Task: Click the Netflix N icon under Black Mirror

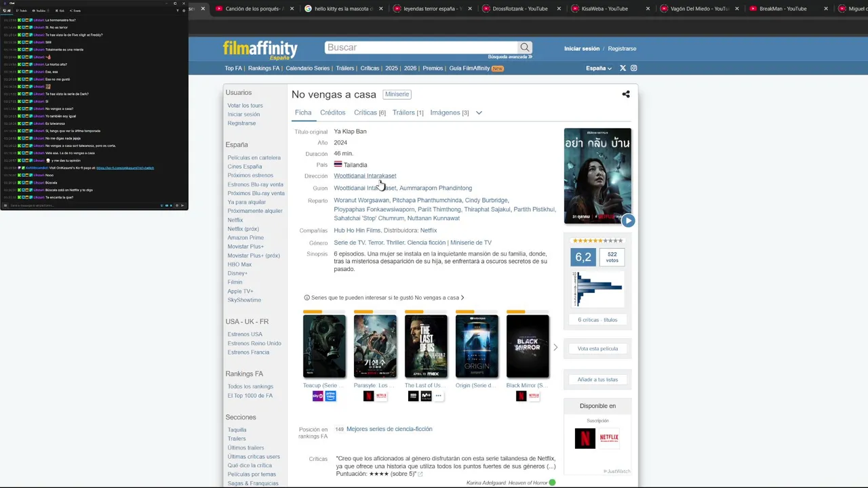Action: pos(521,396)
